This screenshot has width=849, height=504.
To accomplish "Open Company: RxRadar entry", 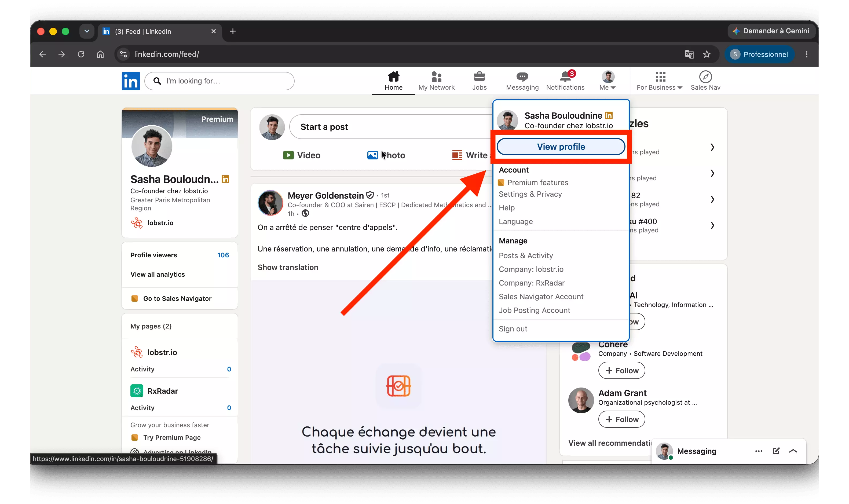I will click(532, 283).
